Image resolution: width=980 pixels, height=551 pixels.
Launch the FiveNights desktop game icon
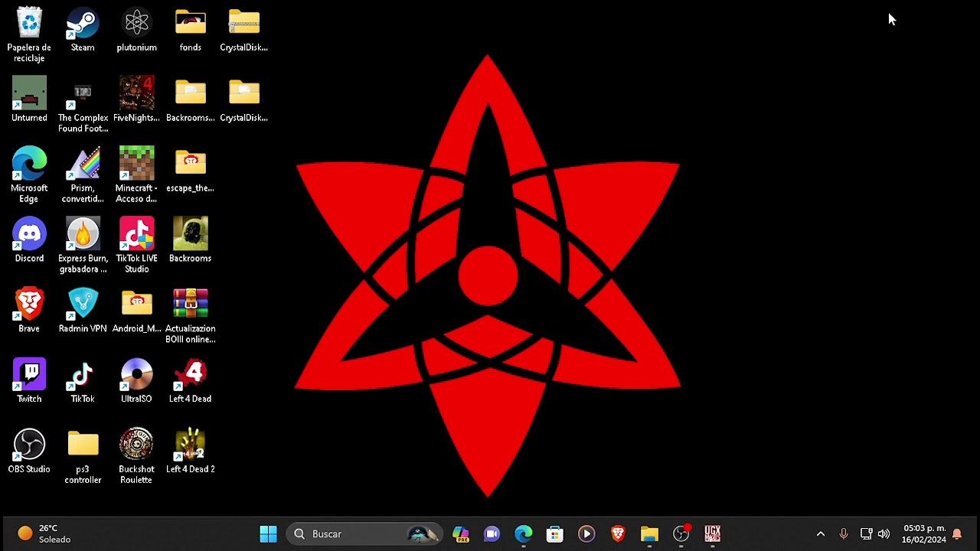[136, 93]
